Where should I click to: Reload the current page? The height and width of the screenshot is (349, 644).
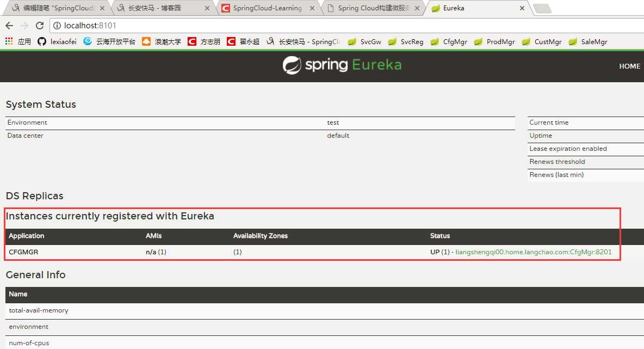[x=39, y=26]
